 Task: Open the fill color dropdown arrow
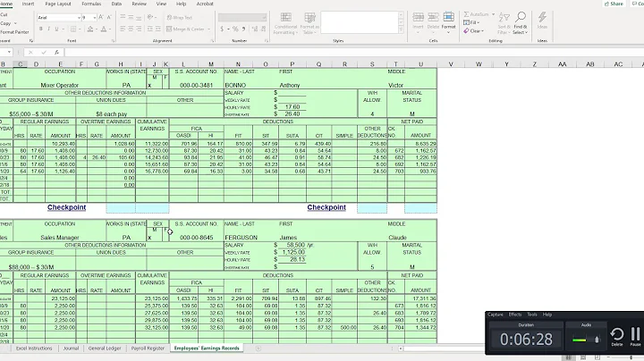(96, 29)
